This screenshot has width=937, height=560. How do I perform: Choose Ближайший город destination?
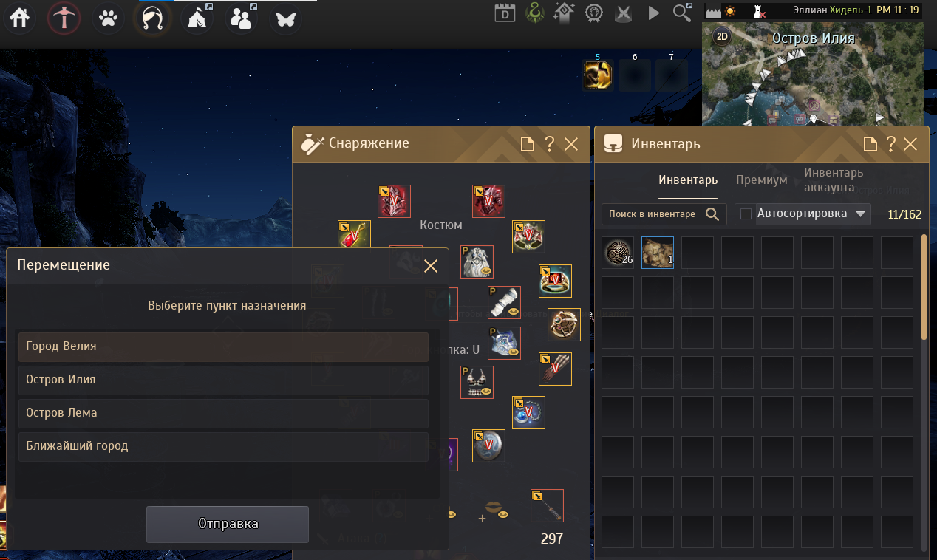(223, 446)
